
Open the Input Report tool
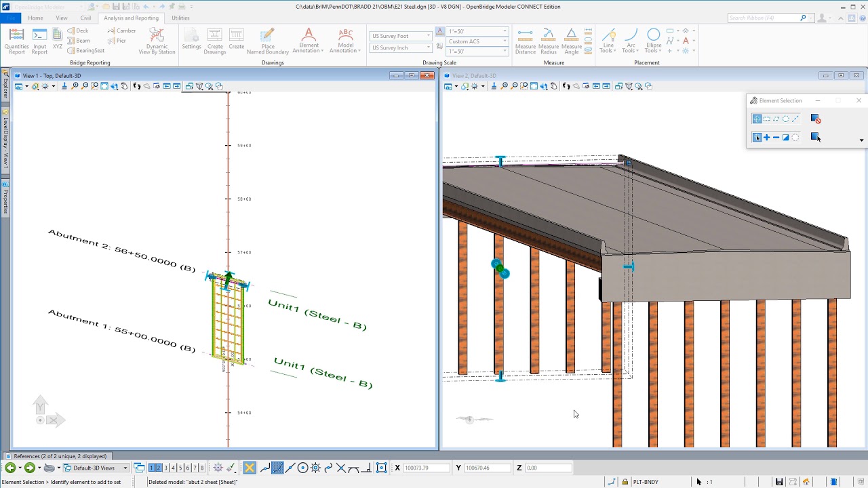(39, 41)
